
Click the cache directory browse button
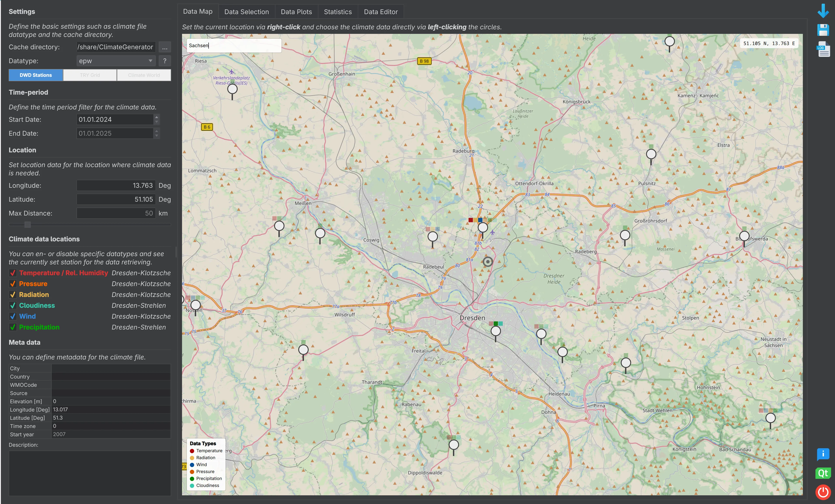(x=165, y=47)
